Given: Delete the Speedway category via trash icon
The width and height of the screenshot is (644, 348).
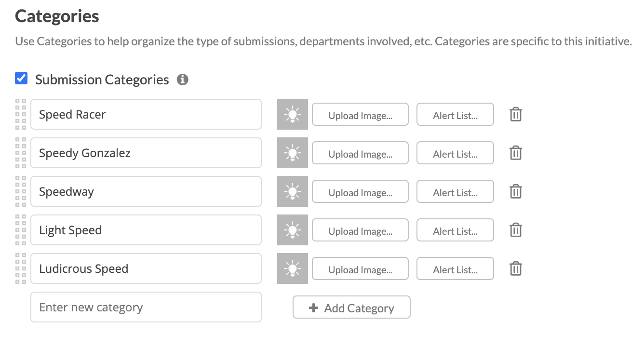Looking at the screenshot, I should [516, 191].
